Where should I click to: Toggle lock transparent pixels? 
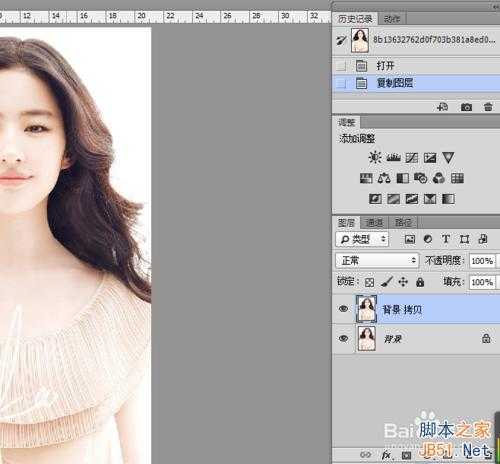coord(369,283)
